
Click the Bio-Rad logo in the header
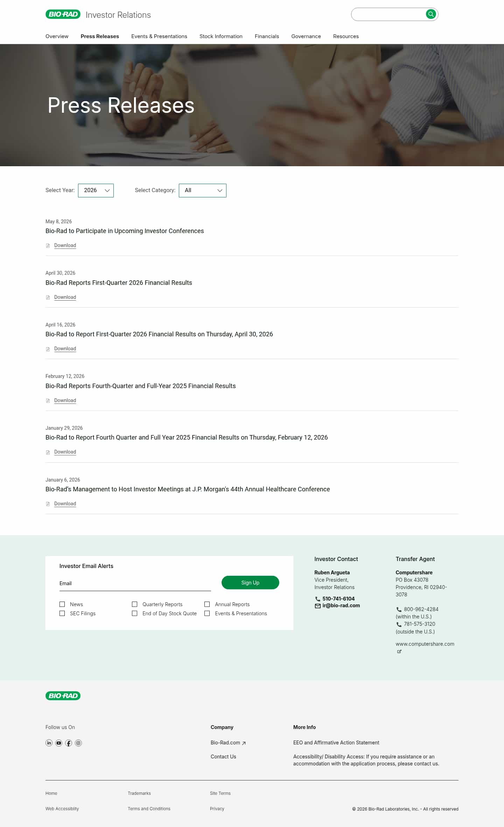click(63, 14)
